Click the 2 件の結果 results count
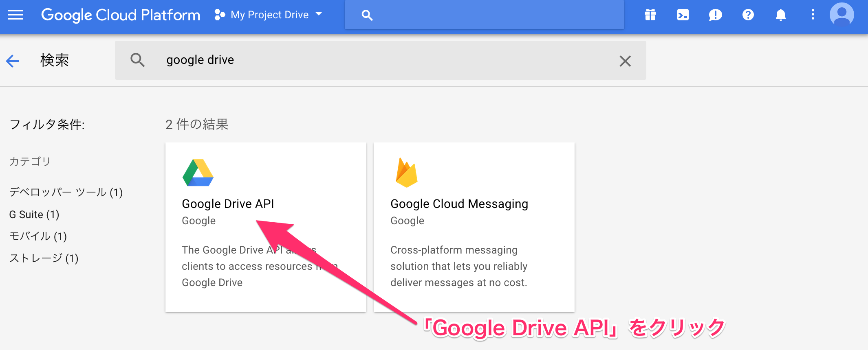Image resolution: width=868 pixels, height=350 pixels. [x=197, y=124]
